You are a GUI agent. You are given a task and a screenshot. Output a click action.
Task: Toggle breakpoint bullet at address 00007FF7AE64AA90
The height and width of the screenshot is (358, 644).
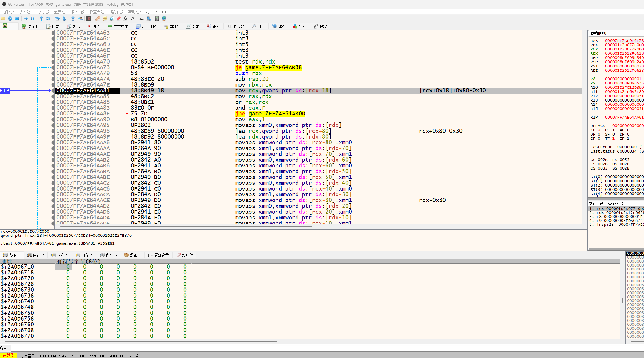point(53,119)
